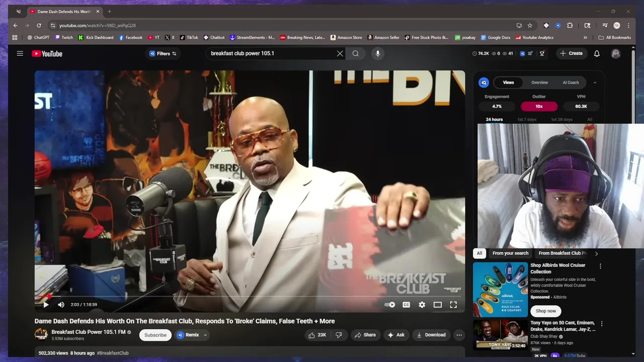Open Twitch bookmark

tap(64, 37)
